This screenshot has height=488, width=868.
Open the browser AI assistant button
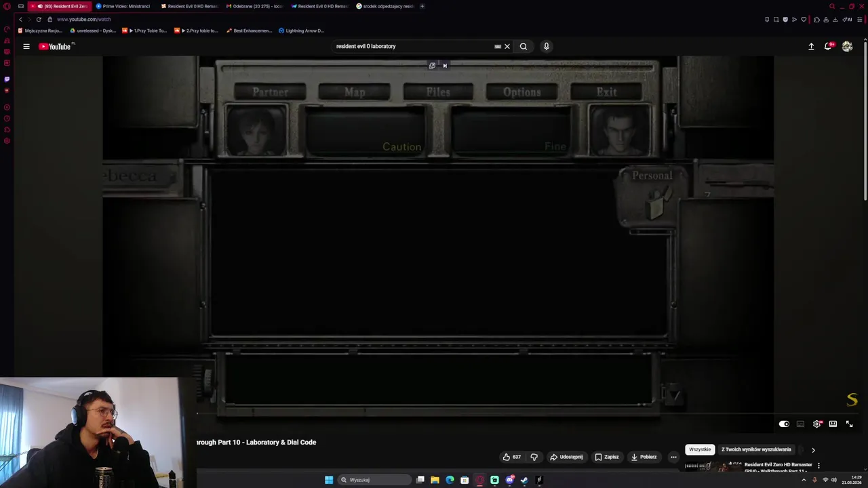point(848,19)
